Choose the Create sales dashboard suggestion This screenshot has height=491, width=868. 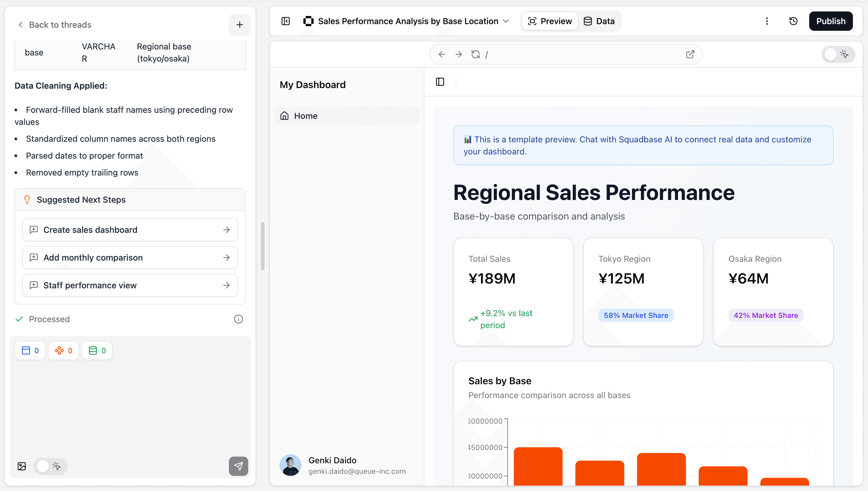(x=130, y=230)
